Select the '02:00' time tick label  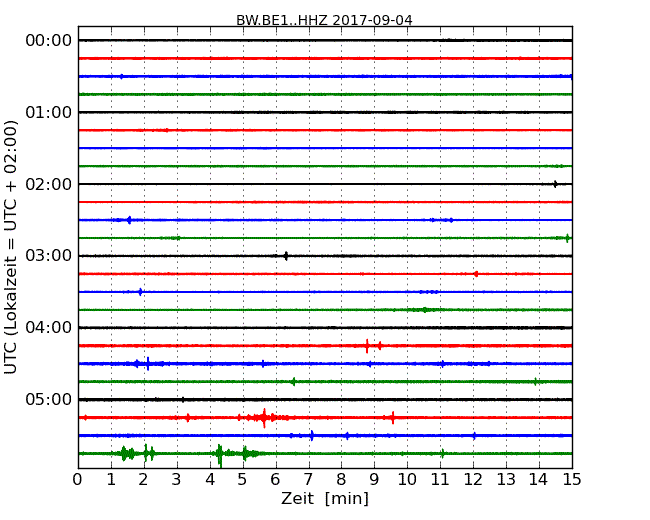click(49, 184)
